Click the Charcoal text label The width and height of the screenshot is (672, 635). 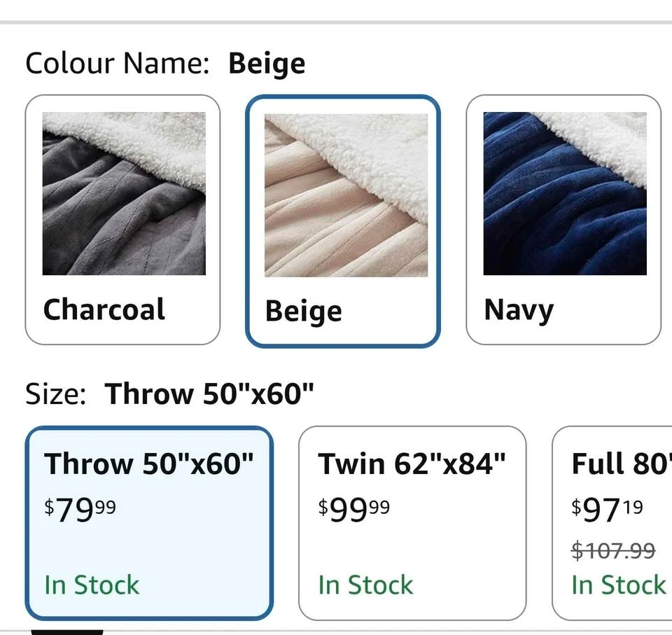[104, 309]
